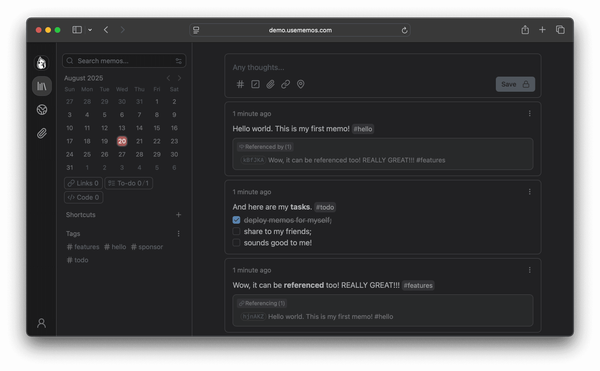Image resolution: width=600 pixels, height=371 pixels.
Task: Show the browser tab overview
Action: [560, 29]
